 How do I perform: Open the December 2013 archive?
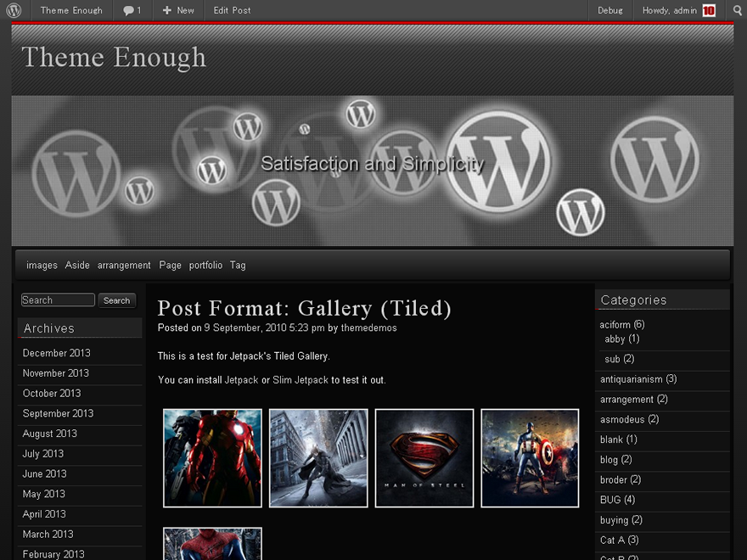[x=56, y=353]
